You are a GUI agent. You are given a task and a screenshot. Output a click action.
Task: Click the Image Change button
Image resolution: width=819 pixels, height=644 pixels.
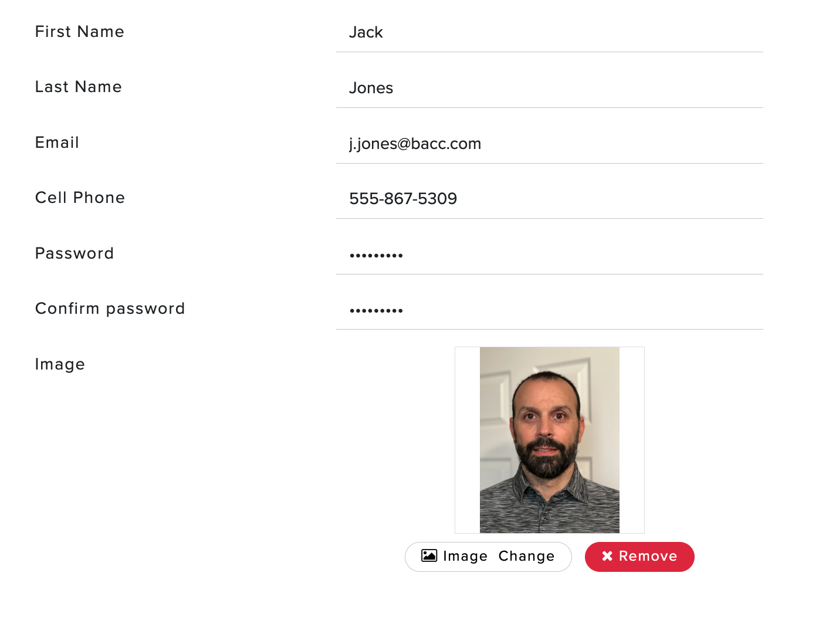pyautogui.click(x=488, y=557)
